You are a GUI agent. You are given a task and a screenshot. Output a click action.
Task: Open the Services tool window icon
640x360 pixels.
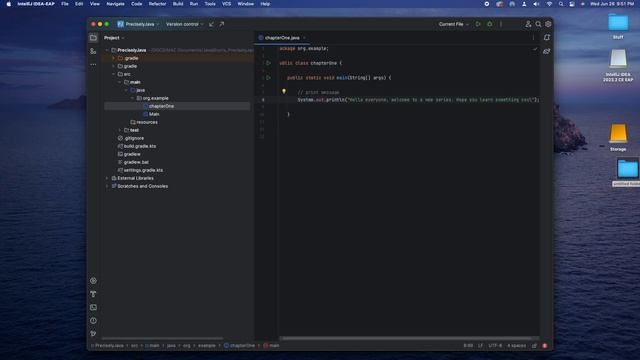click(x=93, y=281)
